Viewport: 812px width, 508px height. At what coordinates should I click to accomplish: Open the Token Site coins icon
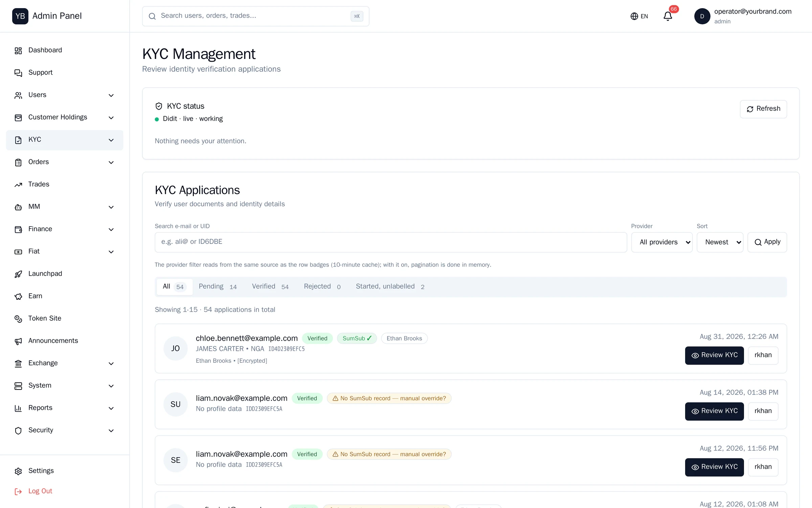18,319
